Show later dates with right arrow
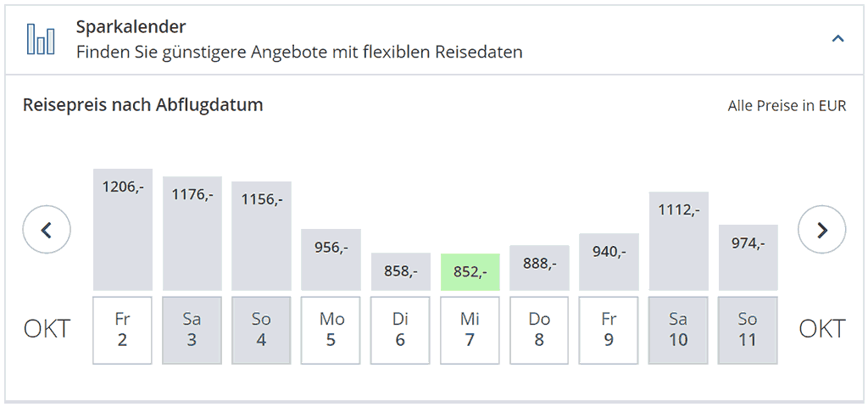 click(821, 230)
